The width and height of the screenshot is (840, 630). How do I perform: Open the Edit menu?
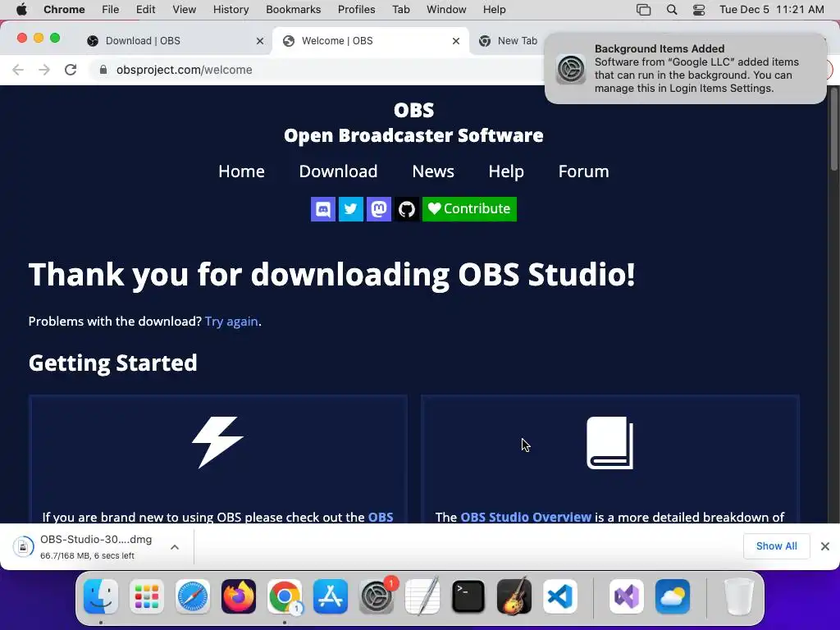click(x=145, y=10)
